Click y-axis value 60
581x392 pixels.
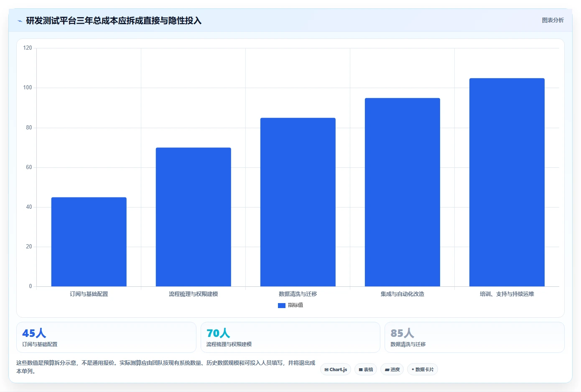point(29,167)
